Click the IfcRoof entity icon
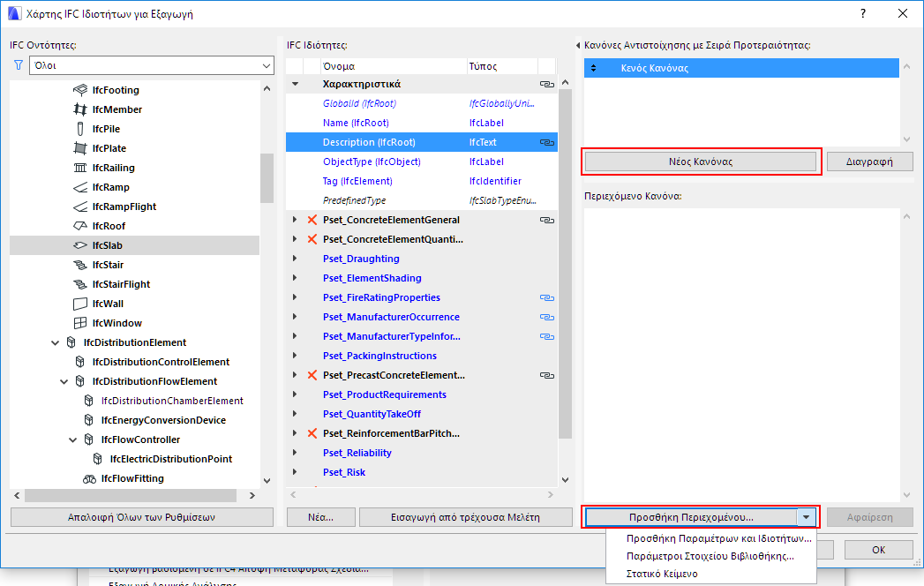The height and width of the screenshot is (586, 924). pos(80,226)
